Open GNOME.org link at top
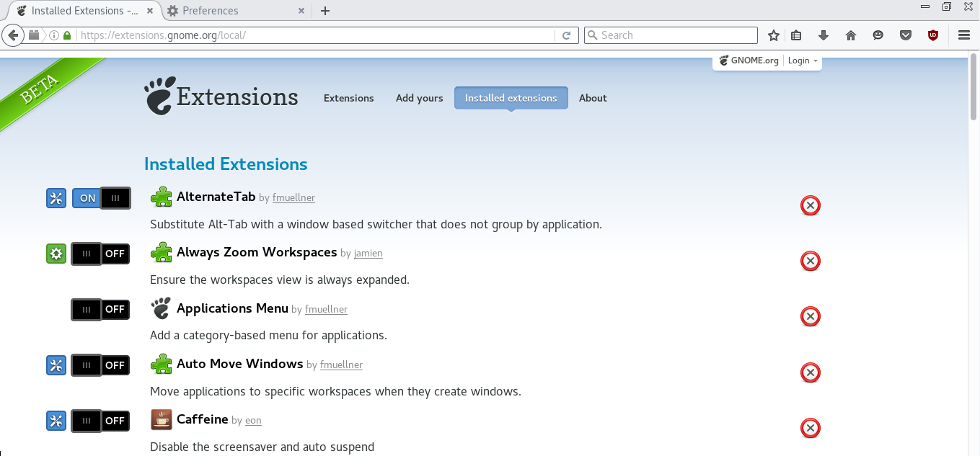Image resolution: width=980 pixels, height=456 pixels. [x=749, y=61]
